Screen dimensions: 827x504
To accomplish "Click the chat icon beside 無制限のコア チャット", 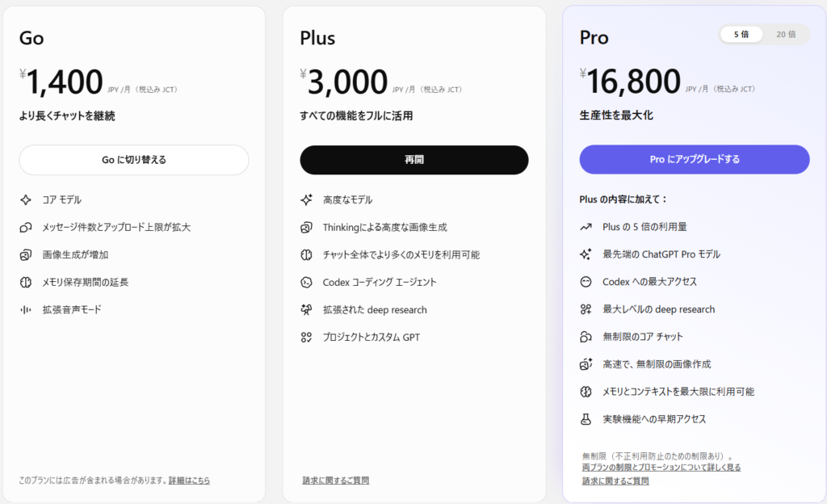I will point(586,337).
